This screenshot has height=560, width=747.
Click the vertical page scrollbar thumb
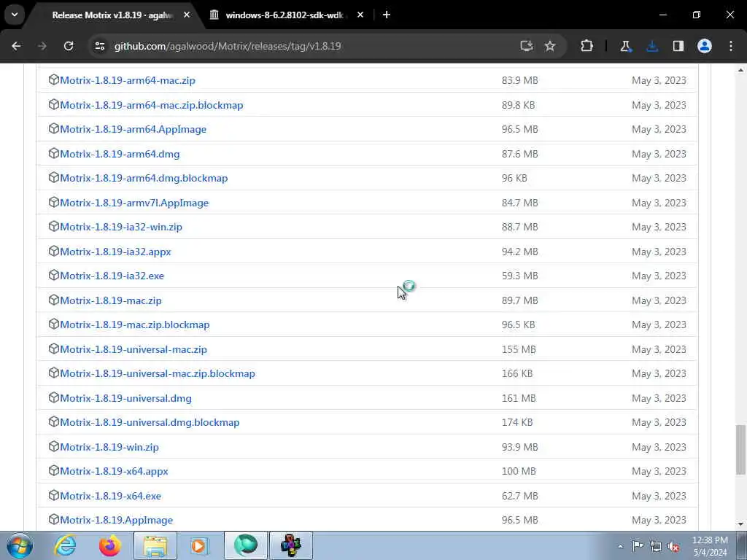click(740, 449)
